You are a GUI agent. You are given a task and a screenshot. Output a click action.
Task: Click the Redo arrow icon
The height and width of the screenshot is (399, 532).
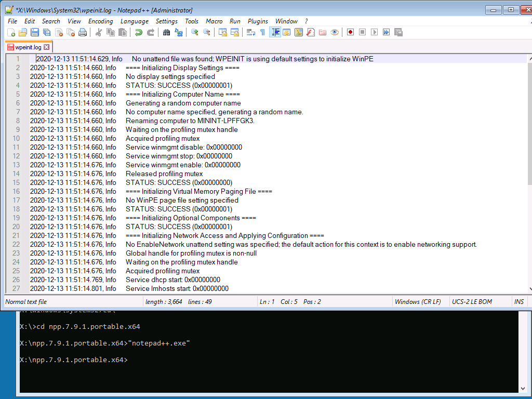pyautogui.click(x=151, y=32)
